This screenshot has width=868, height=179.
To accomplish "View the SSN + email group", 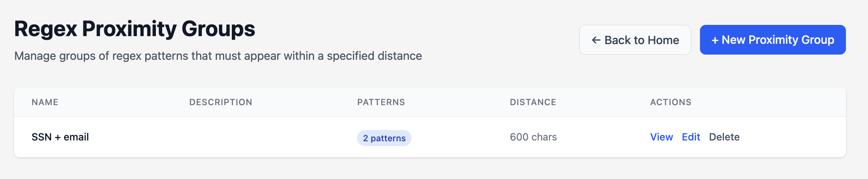I will click(661, 137).
